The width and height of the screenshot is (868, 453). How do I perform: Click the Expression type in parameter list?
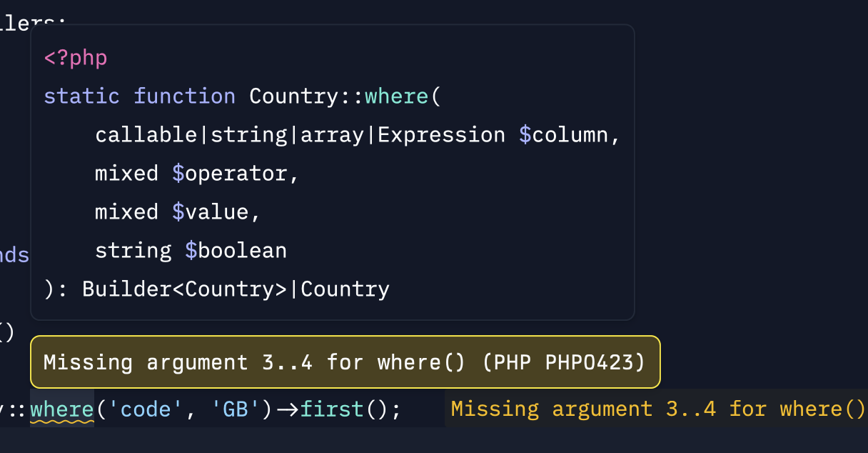pos(441,135)
